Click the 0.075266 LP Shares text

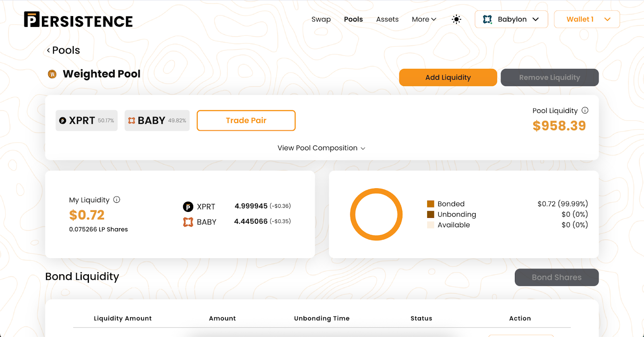(98, 229)
